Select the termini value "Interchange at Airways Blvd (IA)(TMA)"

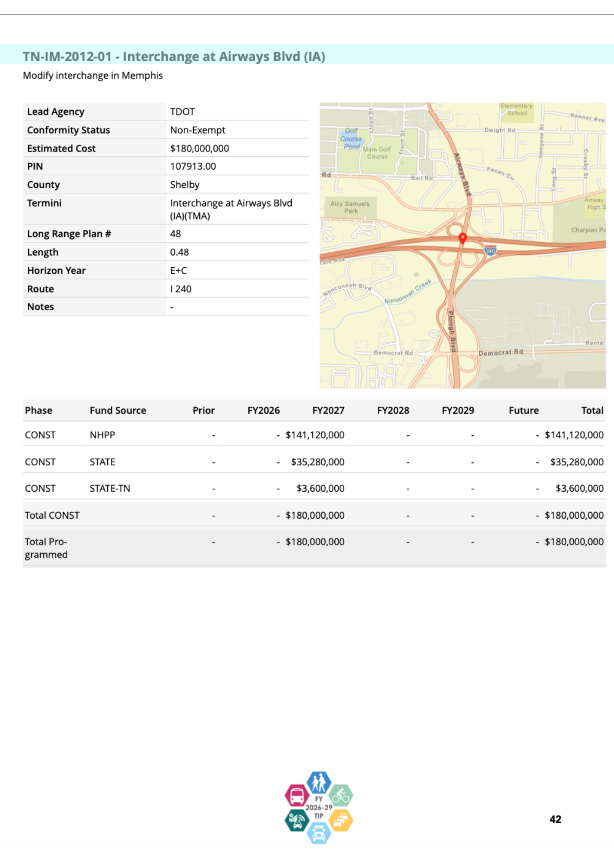coord(231,209)
